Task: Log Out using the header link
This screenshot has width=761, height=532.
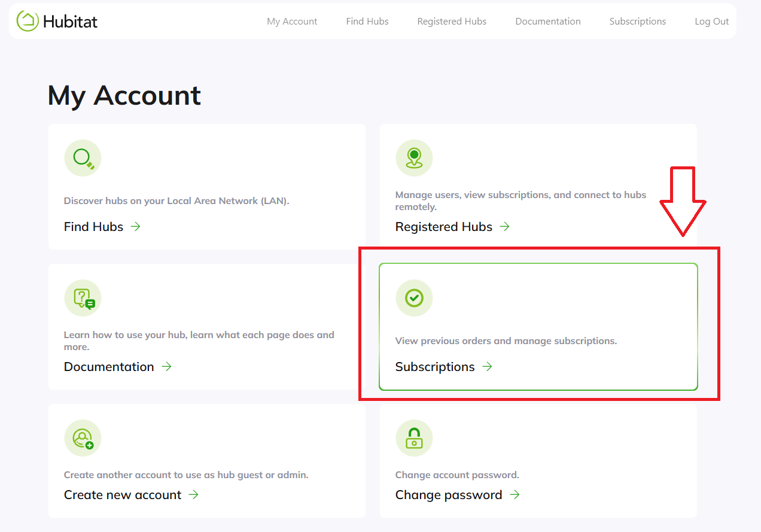Action: coord(711,22)
